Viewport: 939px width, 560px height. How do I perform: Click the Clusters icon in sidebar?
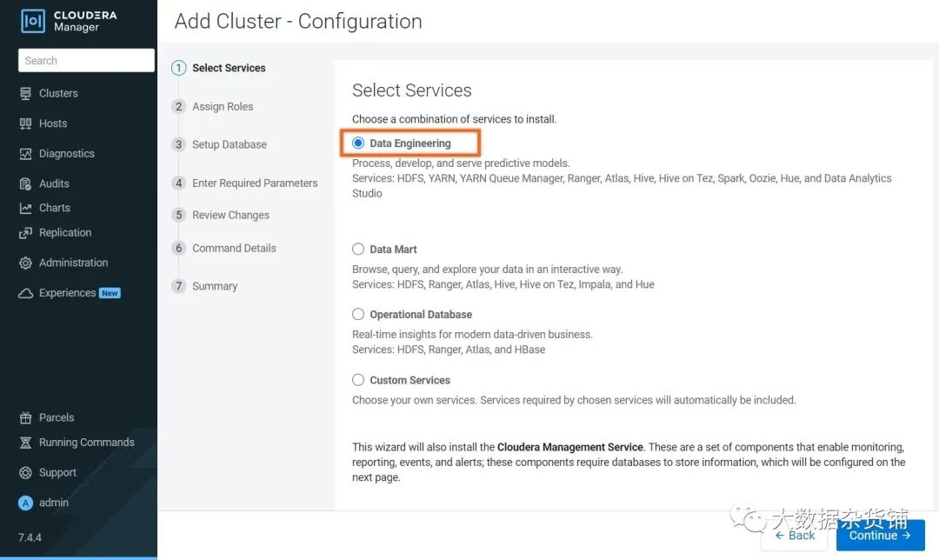(25, 93)
